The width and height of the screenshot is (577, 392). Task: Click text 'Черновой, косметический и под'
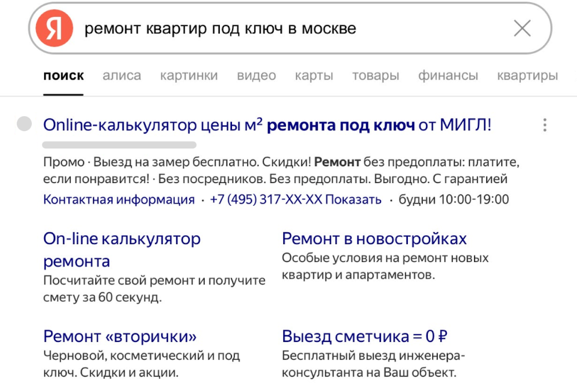point(142,356)
